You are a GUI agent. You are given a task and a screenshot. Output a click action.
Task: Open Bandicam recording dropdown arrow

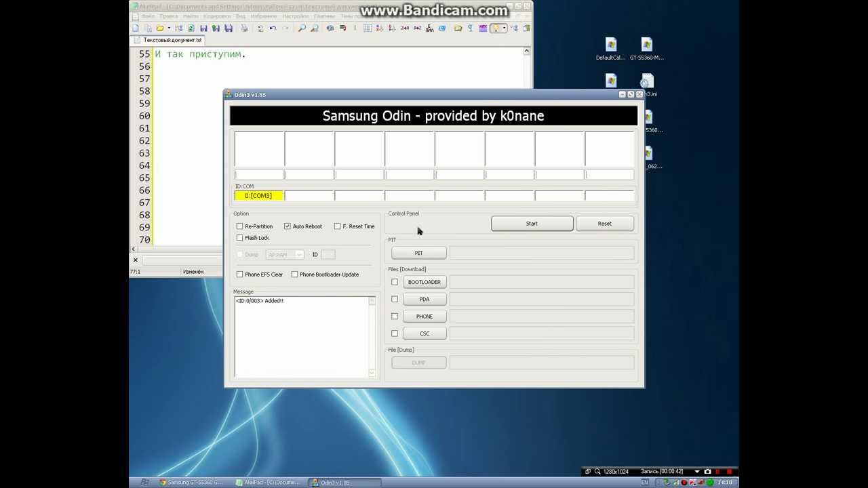696,472
